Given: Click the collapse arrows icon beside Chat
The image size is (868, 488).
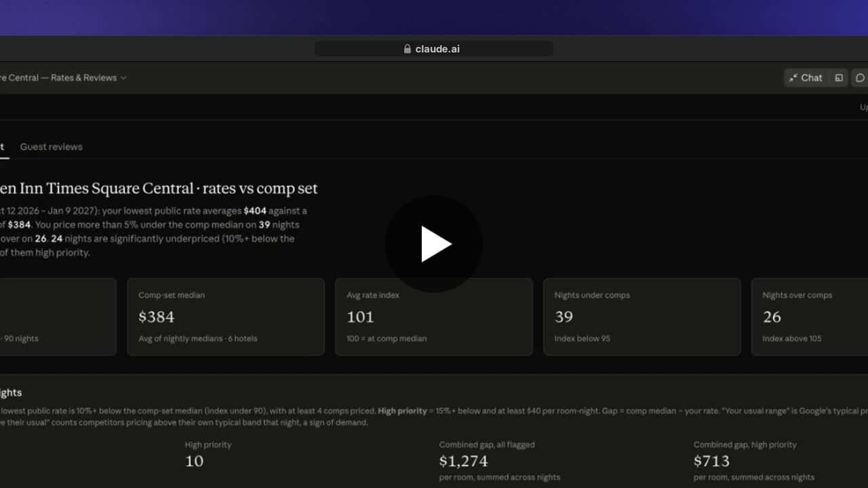Looking at the screenshot, I should (x=793, y=78).
